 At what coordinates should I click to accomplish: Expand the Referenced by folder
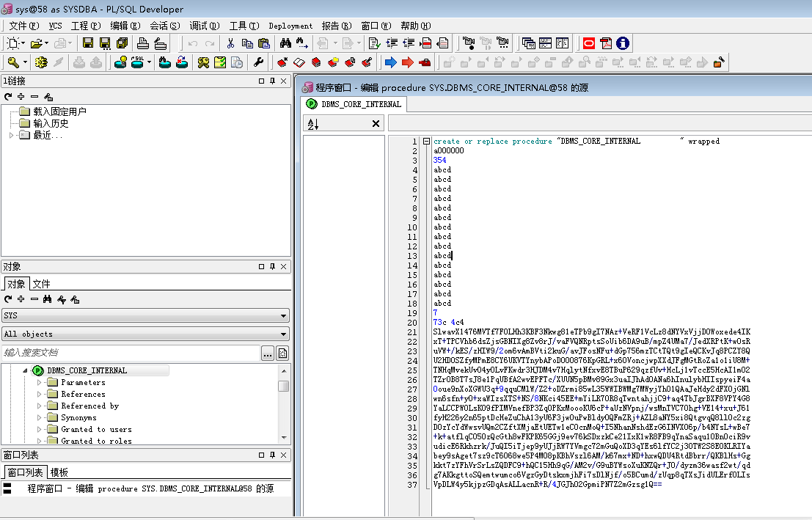tap(40, 406)
